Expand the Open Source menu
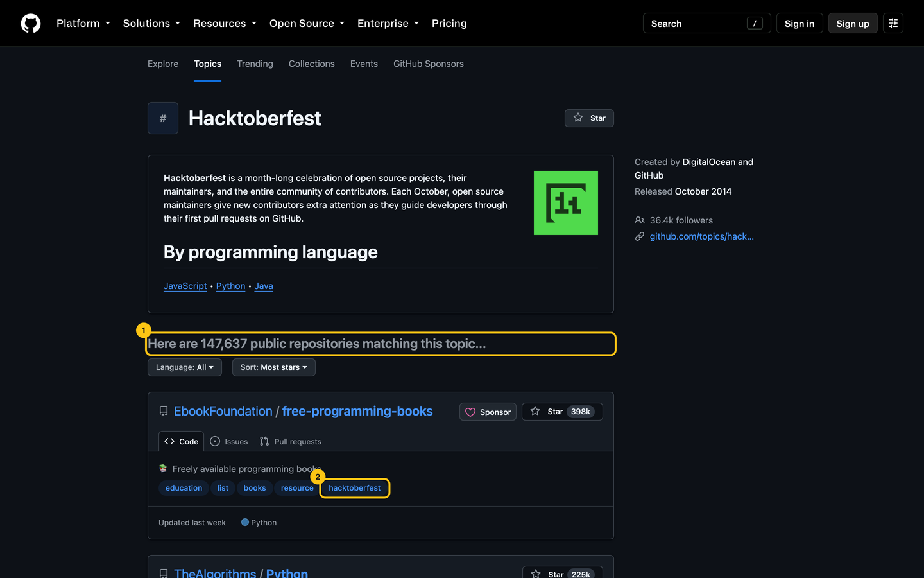The width and height of the screenshot is (924, 578). pyautogui.click(x=307, y=23)
